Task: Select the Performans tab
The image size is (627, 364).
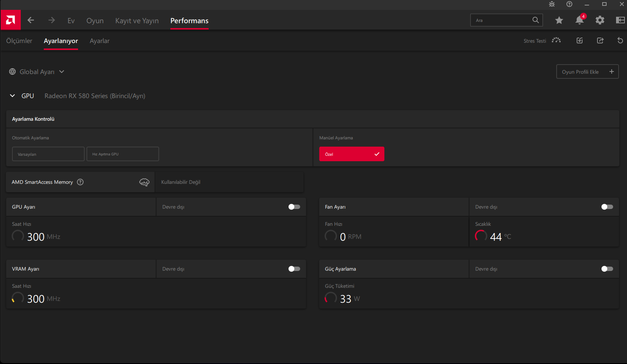Action: [189, 21]
